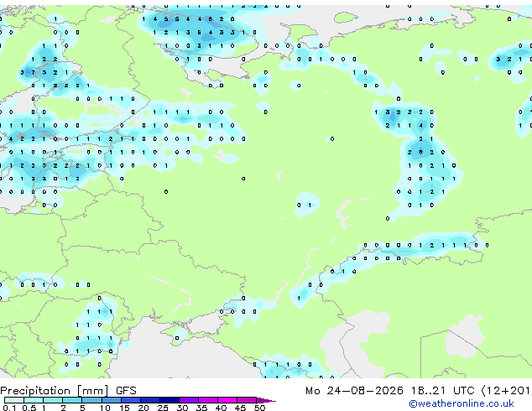Click the '0.1' legend scale value
This screenshot has height=411, width=532.
[9, 408]
